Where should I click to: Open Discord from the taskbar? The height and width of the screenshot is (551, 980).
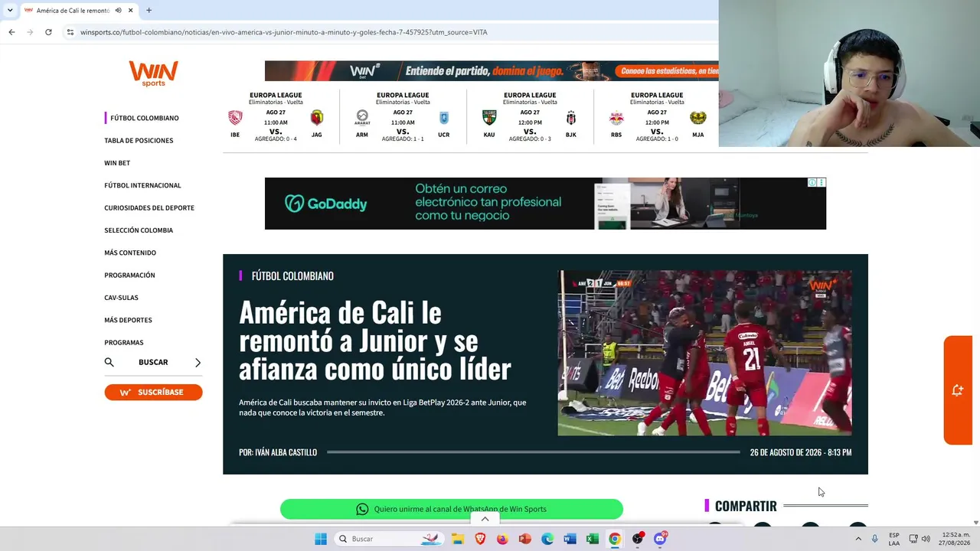(x=660, y=539)
